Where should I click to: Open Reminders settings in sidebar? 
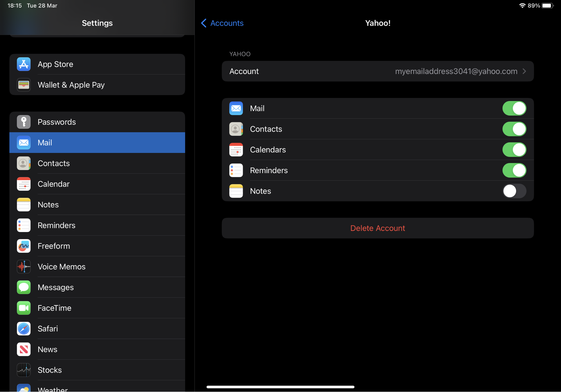(x=97, y=225)
